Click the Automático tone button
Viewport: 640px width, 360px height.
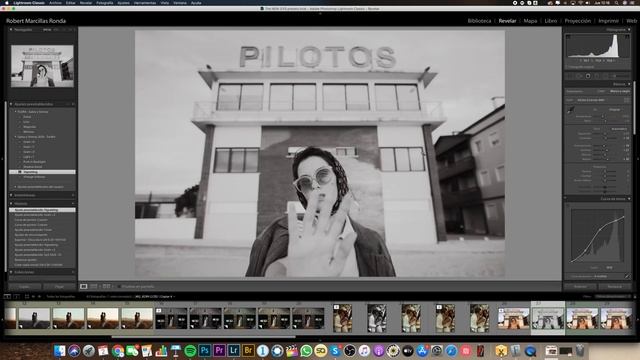pyautogui.click(x=619, y=129)
